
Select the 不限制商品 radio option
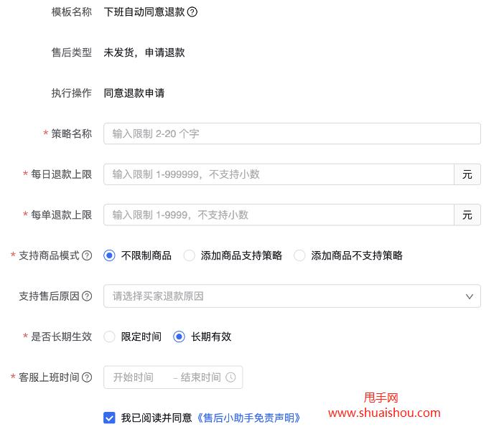click(109, 255)
